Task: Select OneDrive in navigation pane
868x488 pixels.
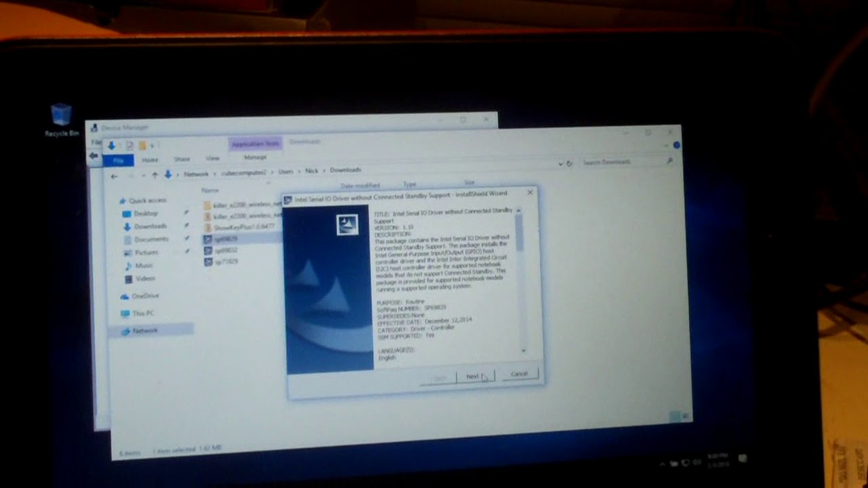Action: click(x=144, y=296)
